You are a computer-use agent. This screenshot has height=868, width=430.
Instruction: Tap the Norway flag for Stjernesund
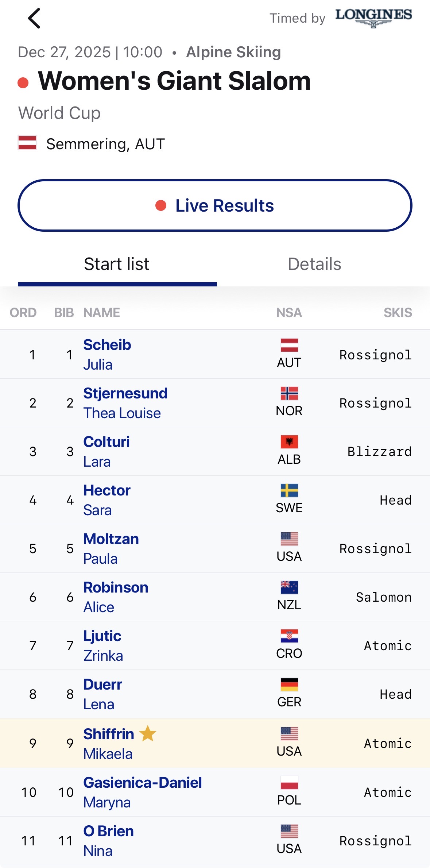[289, 393]
